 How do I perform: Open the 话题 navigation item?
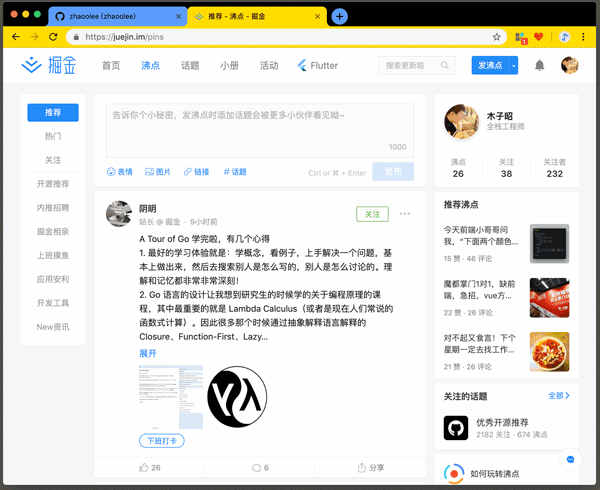coord(190,65)
